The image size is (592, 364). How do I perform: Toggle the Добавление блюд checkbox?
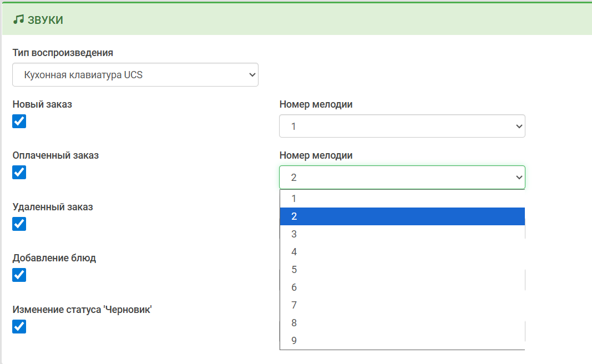[19, 275]
